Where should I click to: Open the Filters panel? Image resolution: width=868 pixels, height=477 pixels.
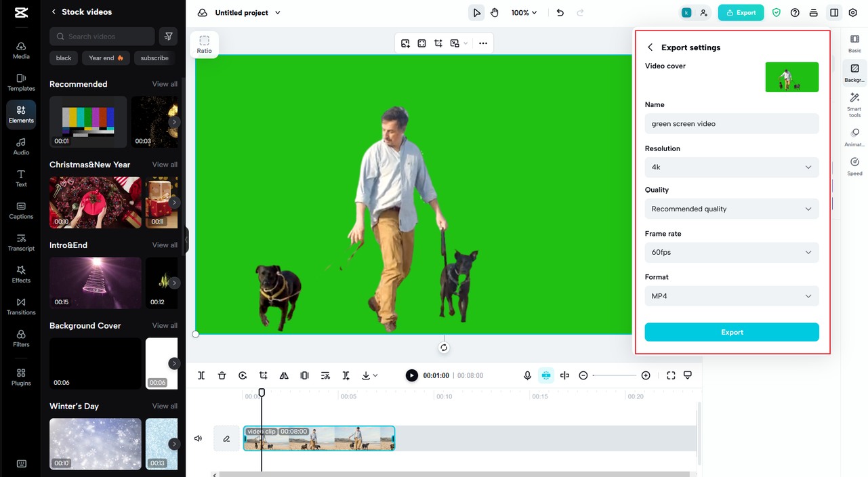21,339
